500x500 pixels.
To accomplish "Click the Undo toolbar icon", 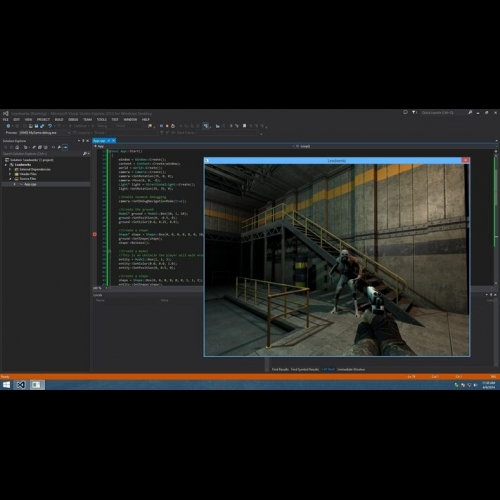I will (x=50, y=126).
